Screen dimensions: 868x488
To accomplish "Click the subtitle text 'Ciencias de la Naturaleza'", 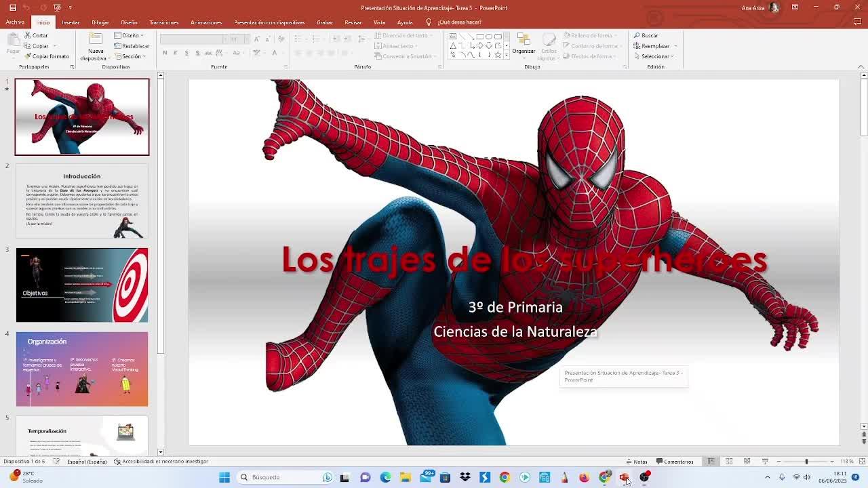I will (x=515, y=331).
